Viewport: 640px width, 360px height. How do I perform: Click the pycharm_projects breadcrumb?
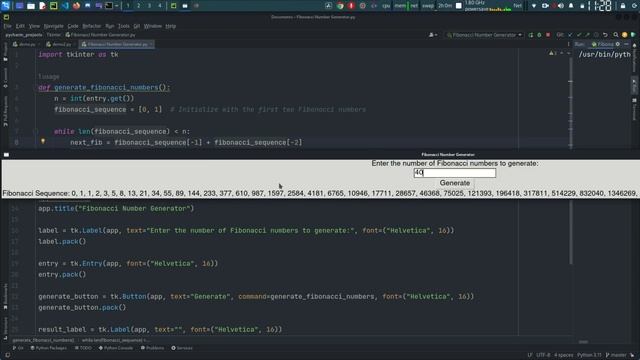24,35
